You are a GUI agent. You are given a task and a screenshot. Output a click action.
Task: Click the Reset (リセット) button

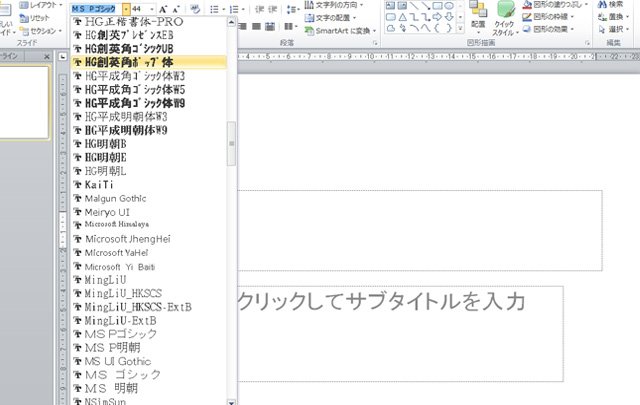[x=36, y=18]
